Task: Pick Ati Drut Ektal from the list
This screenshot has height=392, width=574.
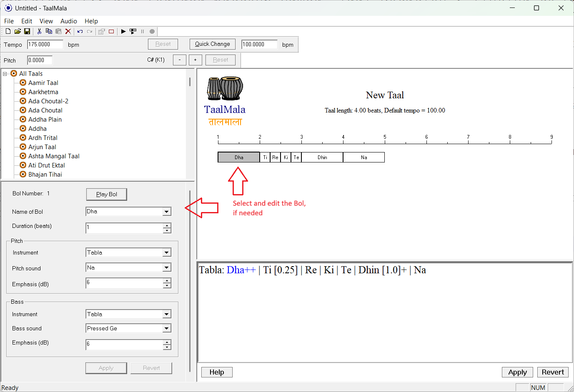Action: [x=46, y=165]
